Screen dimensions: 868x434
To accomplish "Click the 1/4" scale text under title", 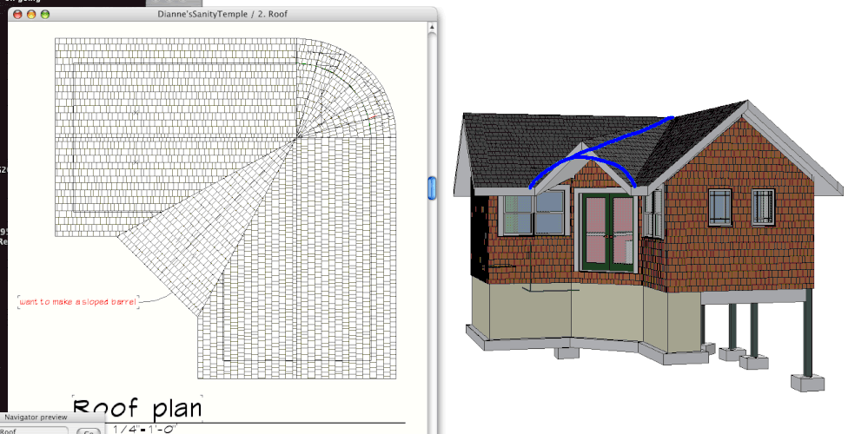I will click(146, 429).
